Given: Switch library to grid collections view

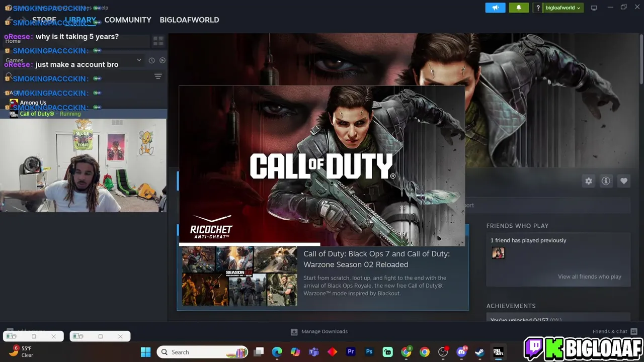Looking at the screenshot, I should [158, 41].
